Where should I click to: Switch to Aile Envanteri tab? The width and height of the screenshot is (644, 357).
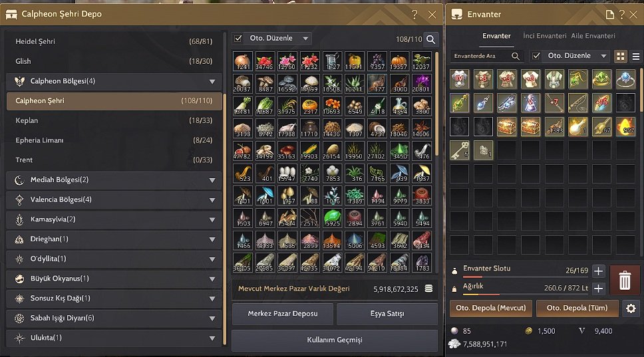(593, 36)
